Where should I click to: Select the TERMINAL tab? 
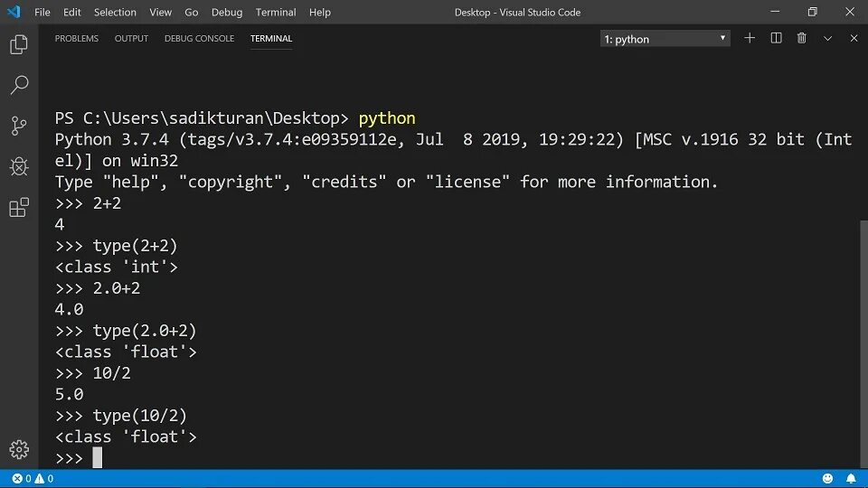tap(271, 38)
